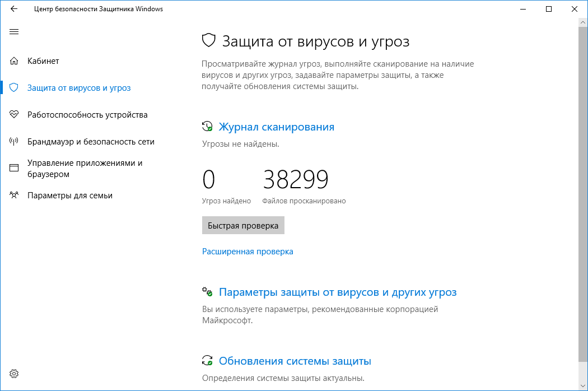Click the heart icon for device performance
Viewport: 588px width, 391px height.
(x=14, y=114)
